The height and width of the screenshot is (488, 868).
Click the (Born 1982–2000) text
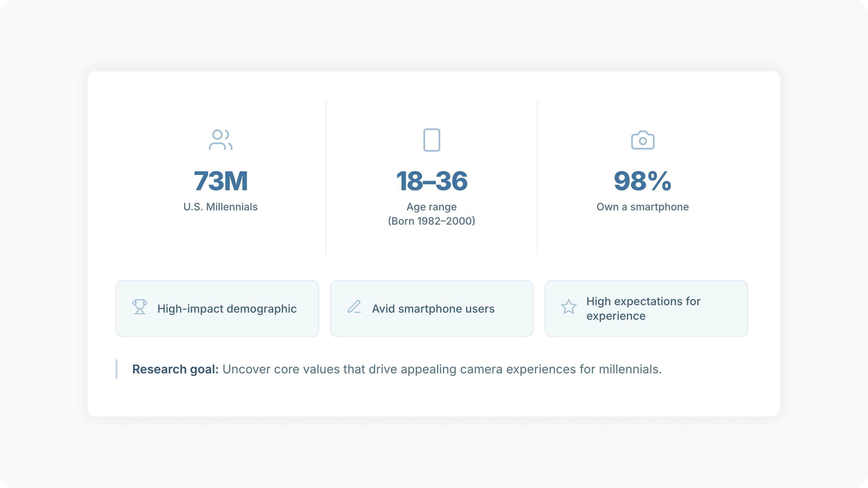[432, 221]
